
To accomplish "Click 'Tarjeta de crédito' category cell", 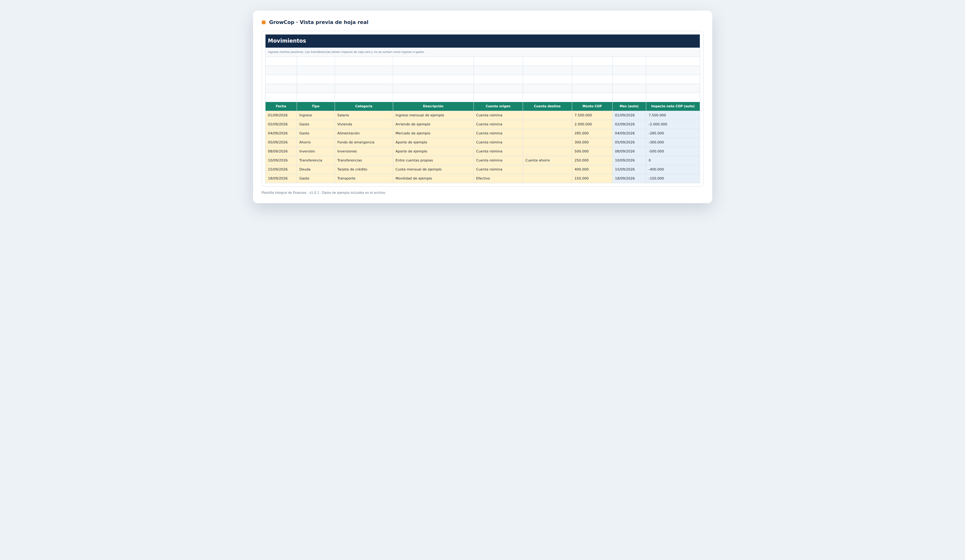I will pos(364,170).
